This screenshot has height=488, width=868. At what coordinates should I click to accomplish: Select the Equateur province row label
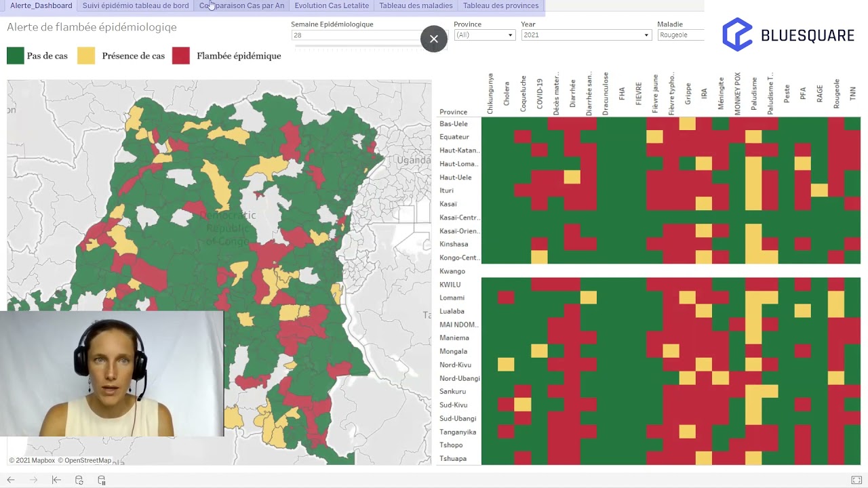[x=454, y=137]
